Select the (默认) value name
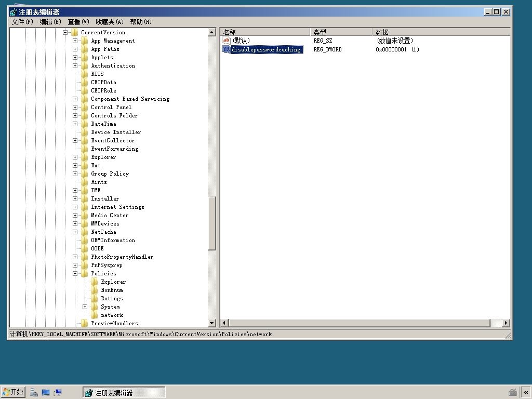 pyautogui.click(x=241, y=41)
